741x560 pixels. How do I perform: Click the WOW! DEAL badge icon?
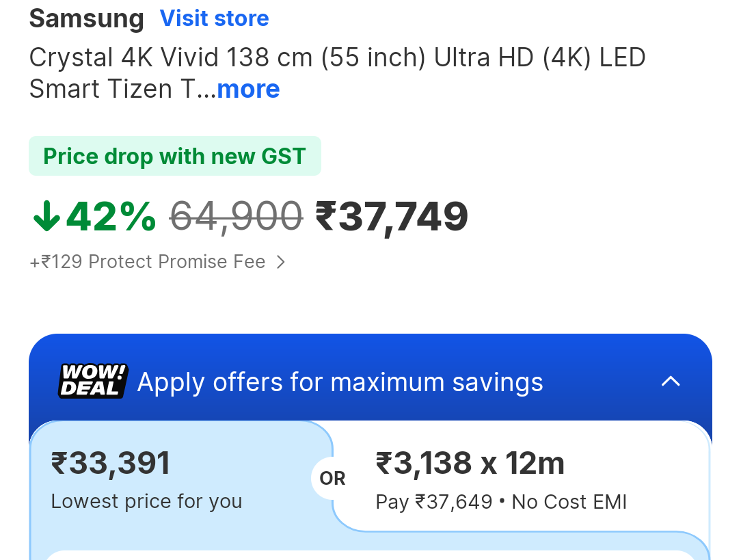pyautogui.click(x=93, y=382)
